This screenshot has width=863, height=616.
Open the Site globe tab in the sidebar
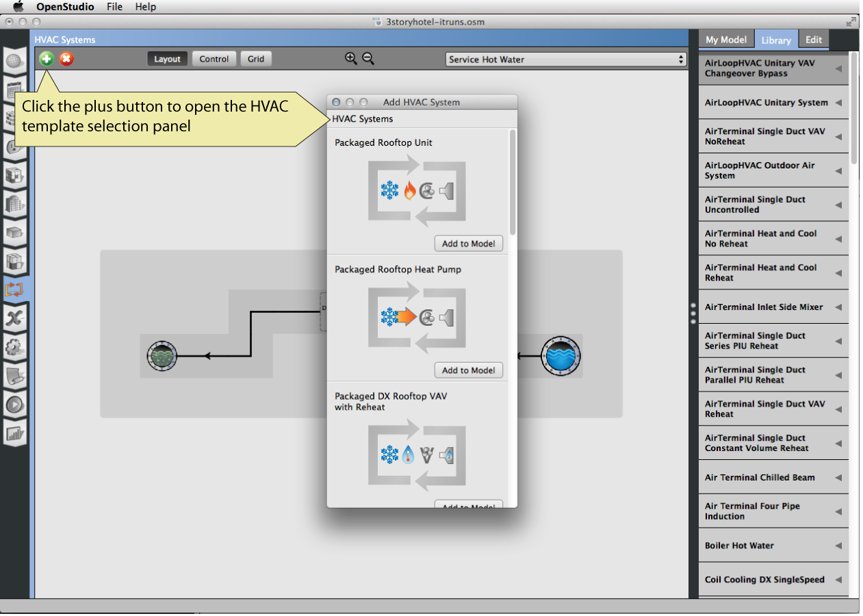click(15, 62)
